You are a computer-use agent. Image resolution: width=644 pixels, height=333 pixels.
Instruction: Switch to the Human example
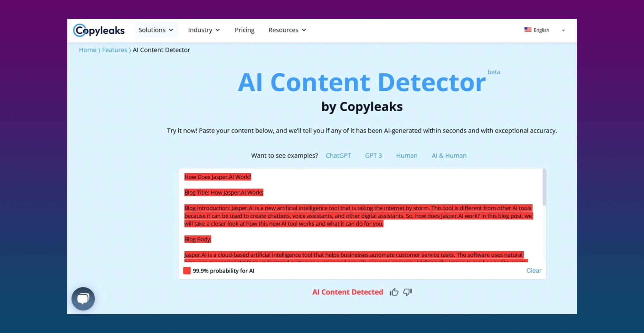407,155
